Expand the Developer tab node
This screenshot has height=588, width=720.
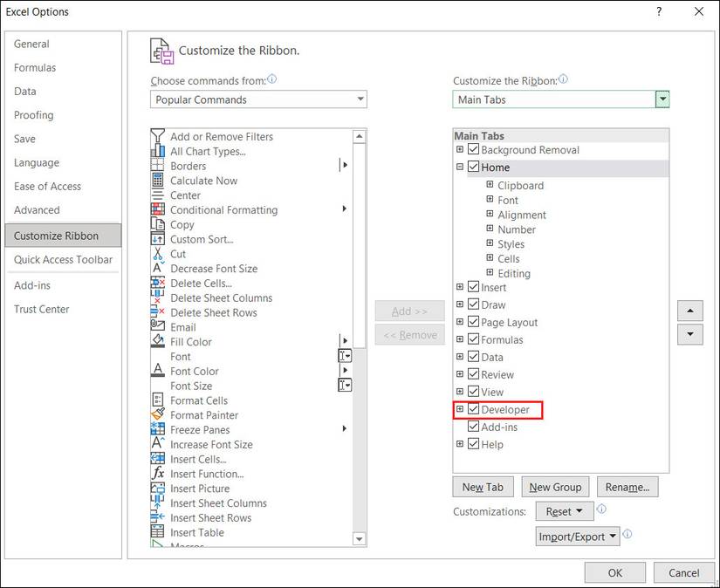coord(460,408)
